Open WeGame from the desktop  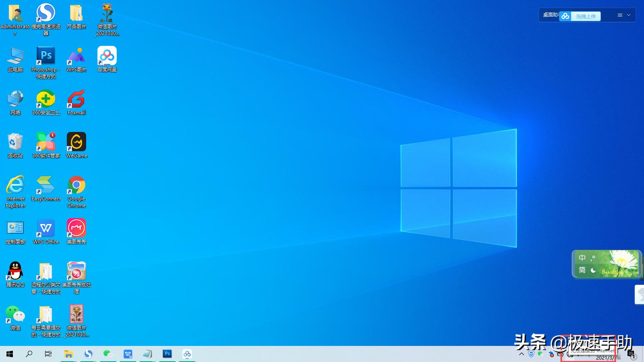[x=76, y=142]
